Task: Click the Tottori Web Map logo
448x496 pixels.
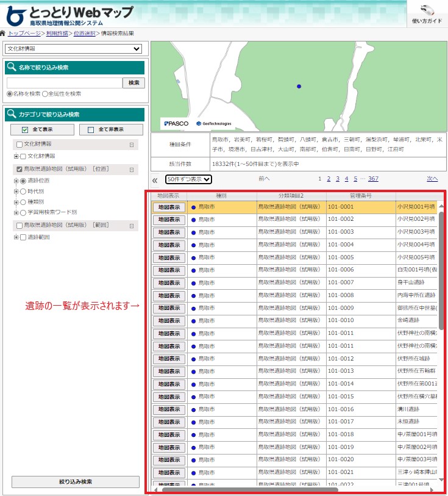Action: [x=70, y=15]
